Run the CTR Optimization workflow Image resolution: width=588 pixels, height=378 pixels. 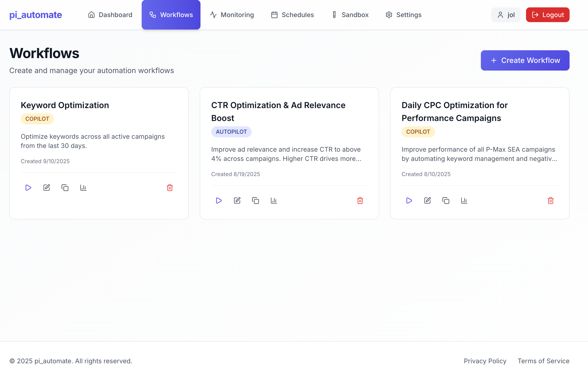pyautogui.click(x=219, y=201)
